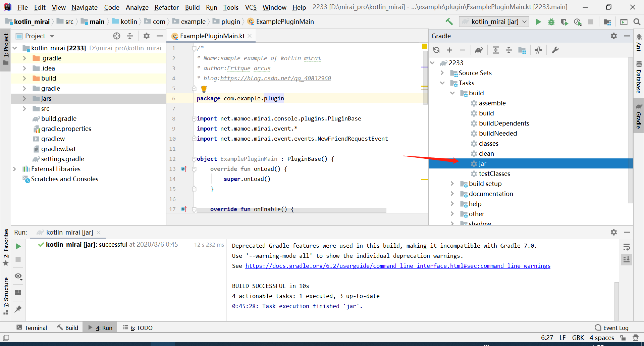Screen dimensions: 644x346
Task: Start debugging with the bug icon
Action: point(551,22)
